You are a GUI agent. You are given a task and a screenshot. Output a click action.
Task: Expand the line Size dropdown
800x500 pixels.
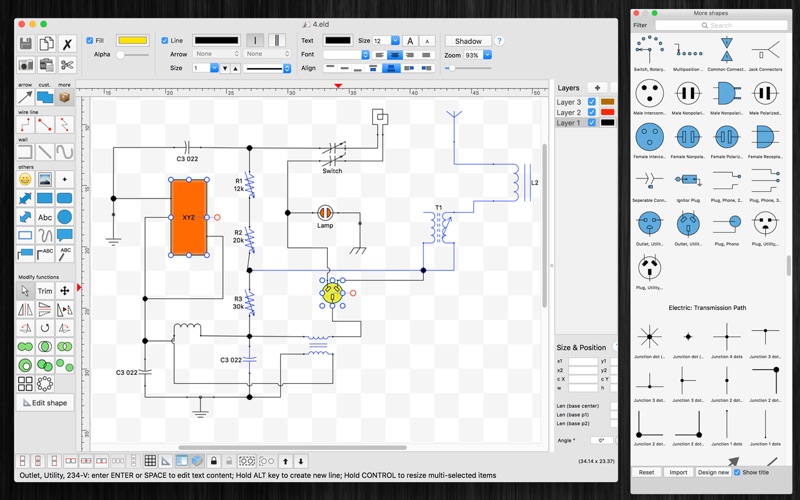213,68
